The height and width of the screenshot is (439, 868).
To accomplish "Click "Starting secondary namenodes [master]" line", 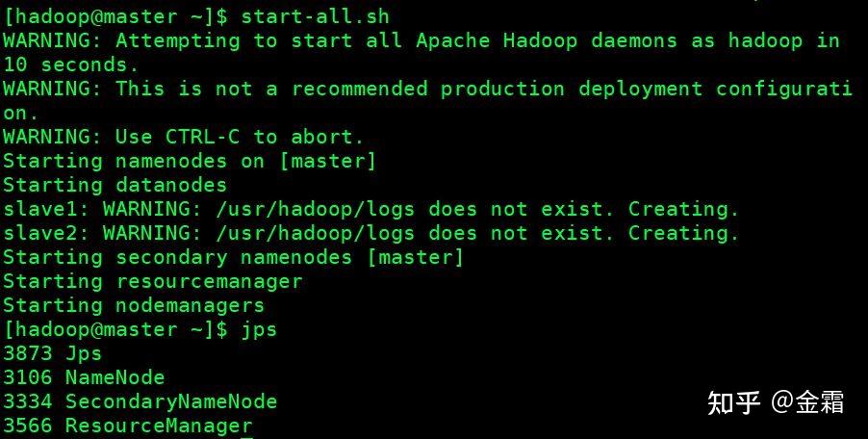I will click(233, 257).
